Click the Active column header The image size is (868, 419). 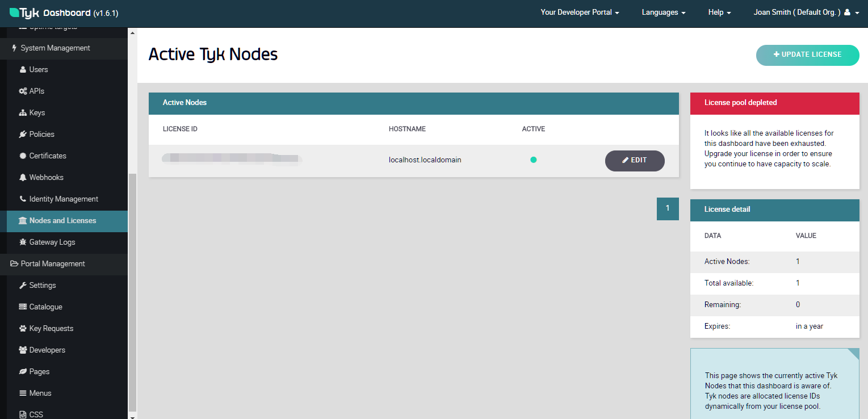tap(534, 129)
